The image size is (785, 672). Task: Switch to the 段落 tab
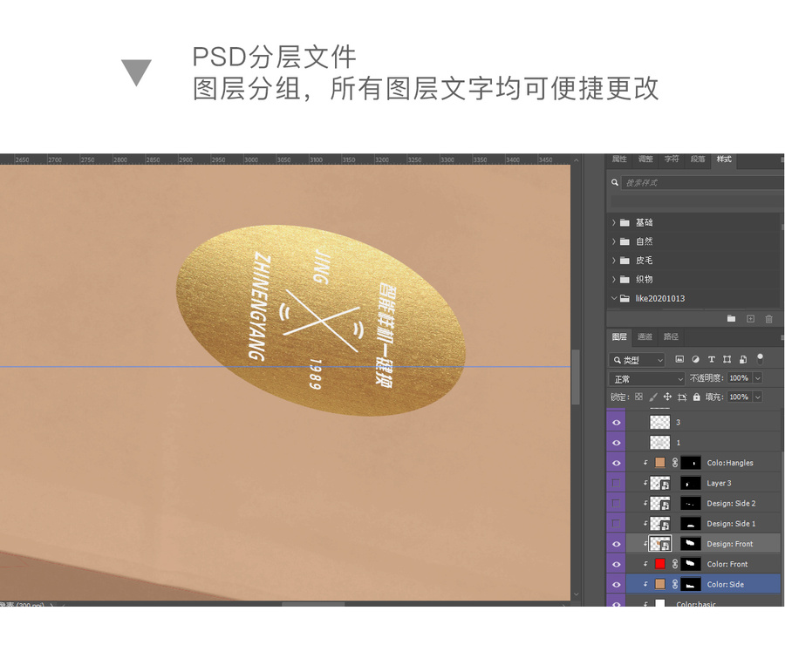coord(698,160)
